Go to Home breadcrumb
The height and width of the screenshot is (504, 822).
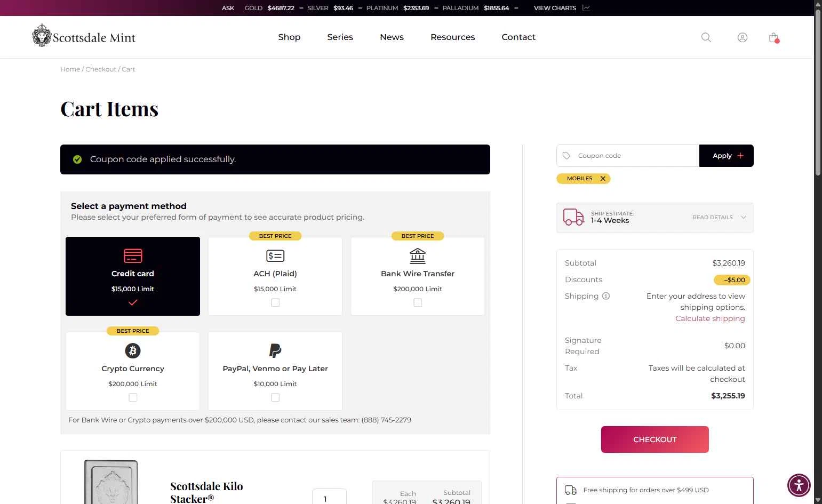coord(70,69)
